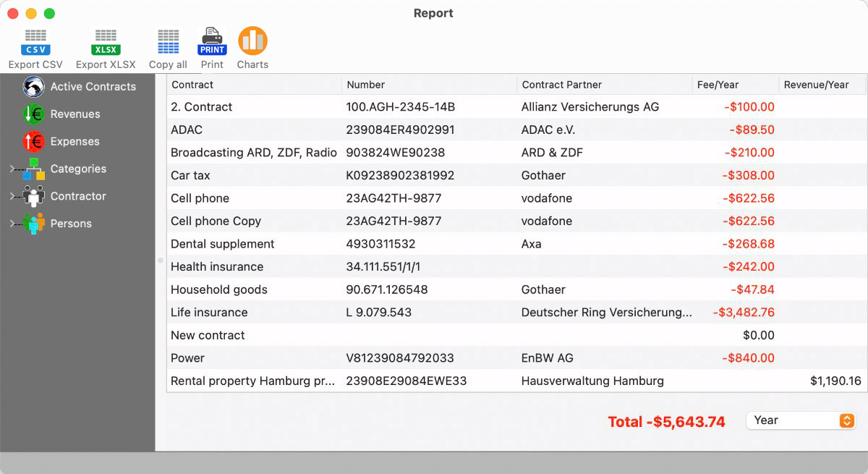Expand the Persons tree node chevron
The image size is (868, 474).
pyautogui.click(x=12, y=224)
